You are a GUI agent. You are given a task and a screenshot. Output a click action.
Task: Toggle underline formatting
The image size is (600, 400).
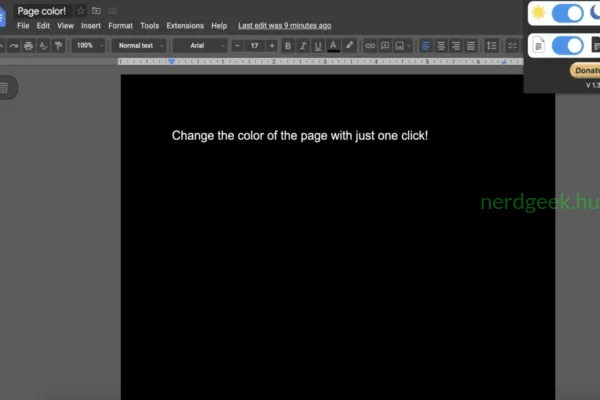318,46
